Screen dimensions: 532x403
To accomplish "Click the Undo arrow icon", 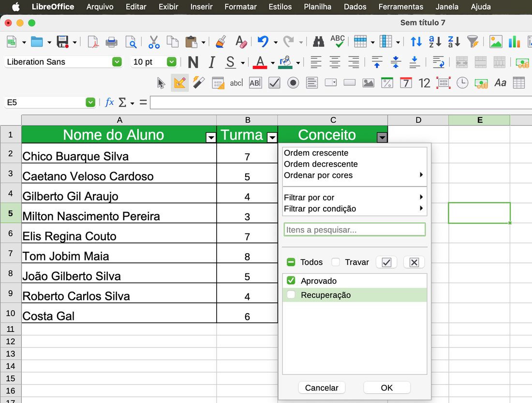I will click(263, 42).
